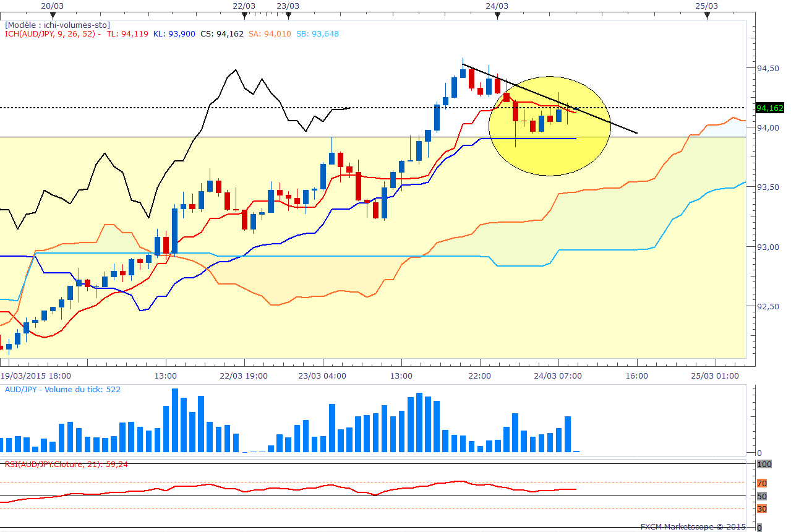Click the Modèle ichi-volumes-sto label
The height and width of the screenshot is (532, 791).
[x=57, y=25]
